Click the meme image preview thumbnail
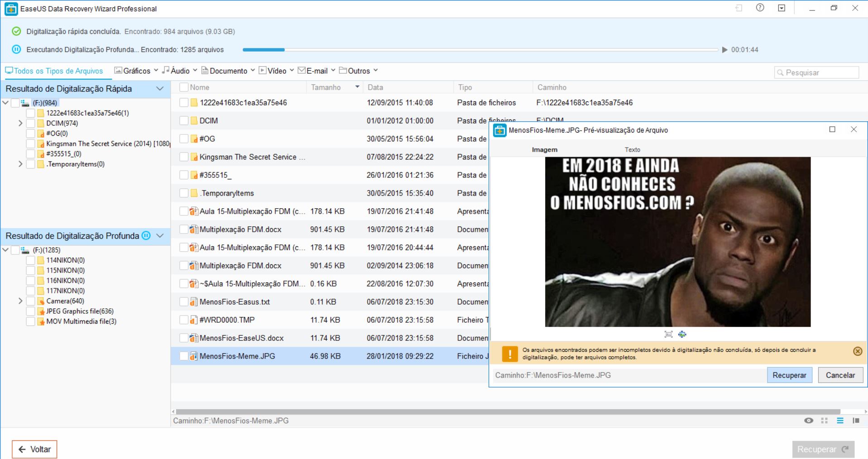The image size is (868, 459). 678,242
